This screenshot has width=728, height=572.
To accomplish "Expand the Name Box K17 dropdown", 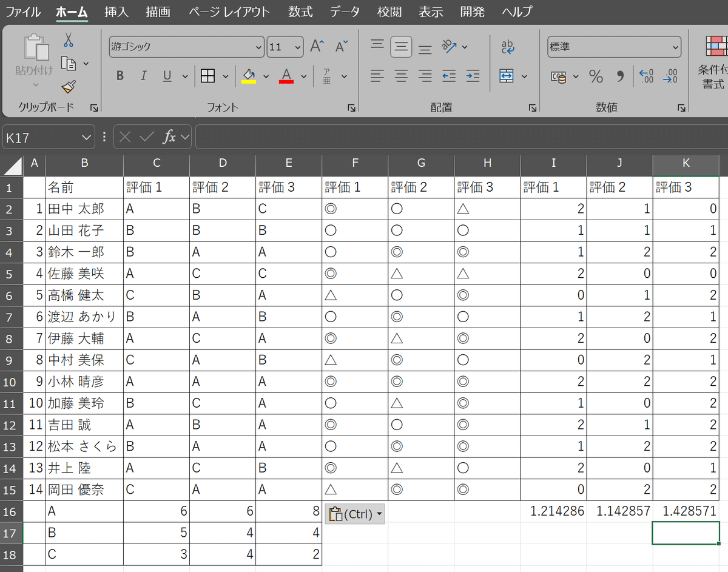I will pyautogui.click(x=86, y=138).
